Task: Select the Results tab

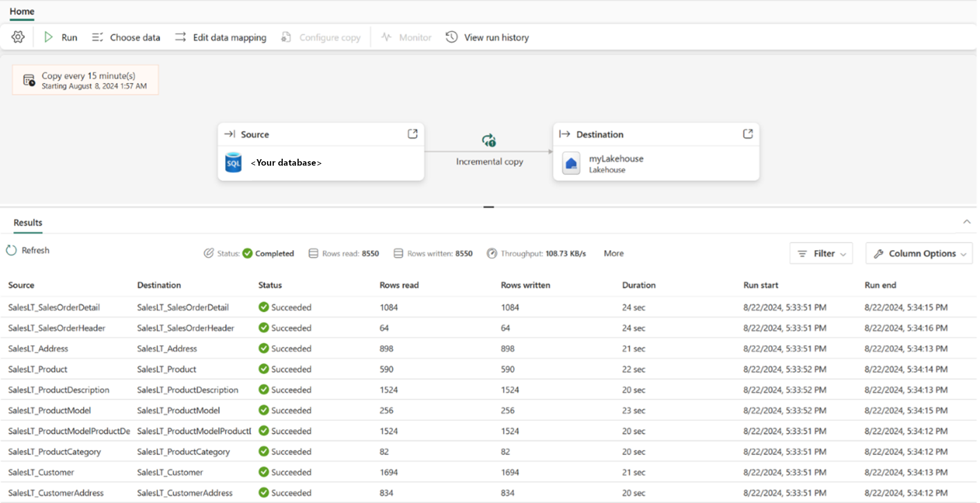Action: [x=28, y=222]
